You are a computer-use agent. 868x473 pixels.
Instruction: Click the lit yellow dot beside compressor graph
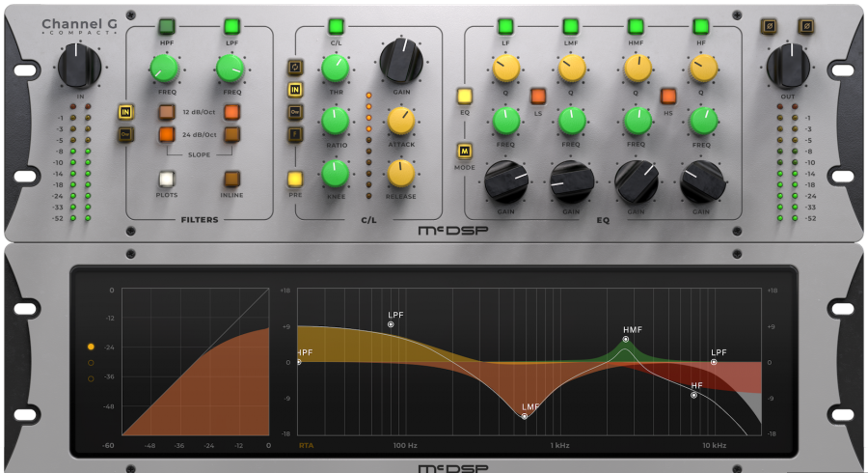tap(91, 347)
